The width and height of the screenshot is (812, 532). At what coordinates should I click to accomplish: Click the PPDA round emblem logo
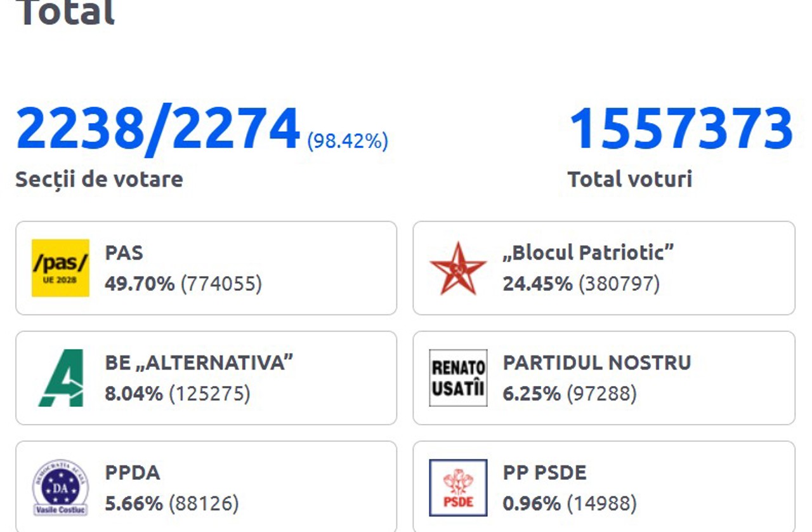(60, 488)
